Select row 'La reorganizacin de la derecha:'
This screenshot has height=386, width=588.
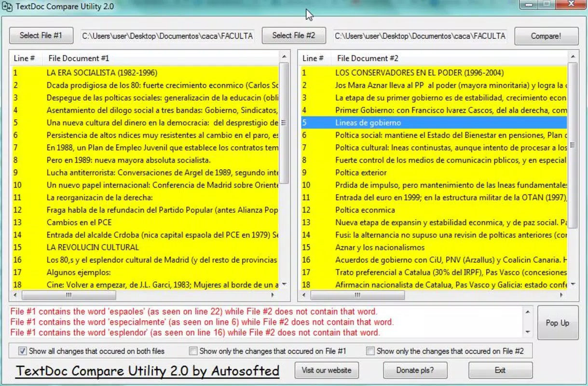point(145,197)
